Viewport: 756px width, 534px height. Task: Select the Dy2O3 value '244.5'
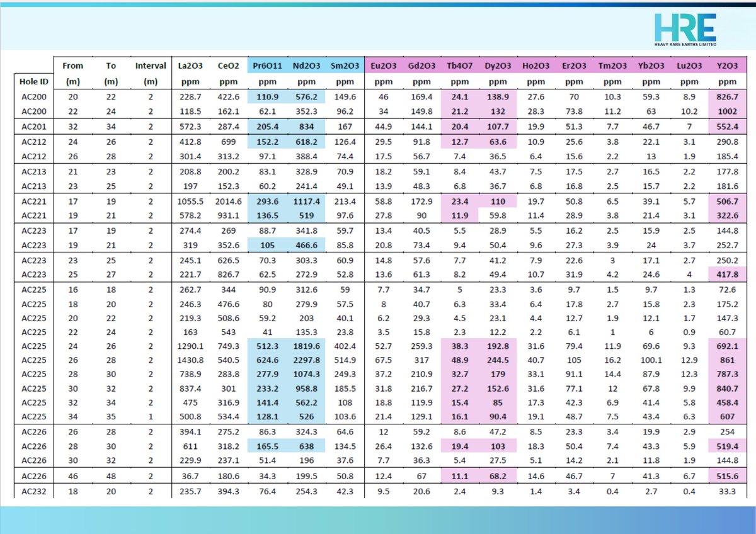498,360
